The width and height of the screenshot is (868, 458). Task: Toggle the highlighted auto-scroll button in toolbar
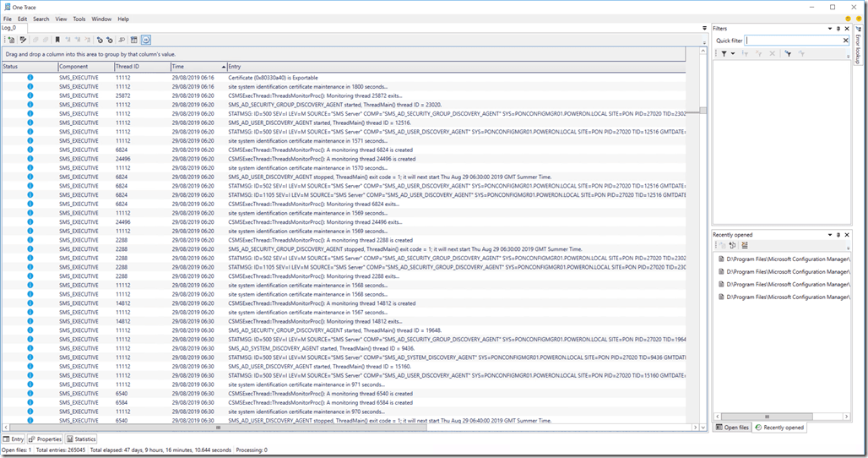[x=146, y=39]
